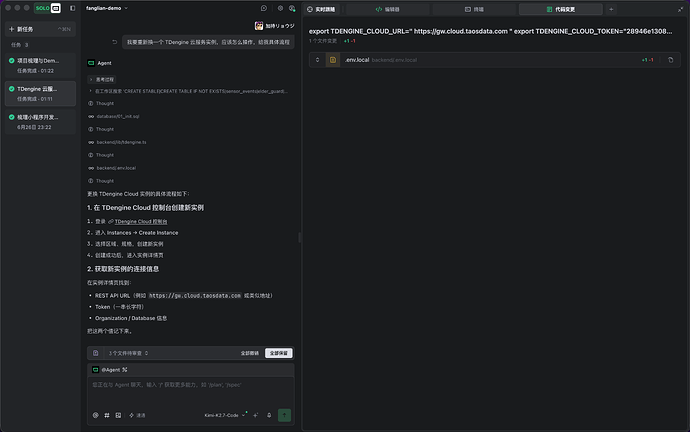Select the user message about TDengine 云服务实例
This screenshot has width=690, height=432.
coord(208,42)
